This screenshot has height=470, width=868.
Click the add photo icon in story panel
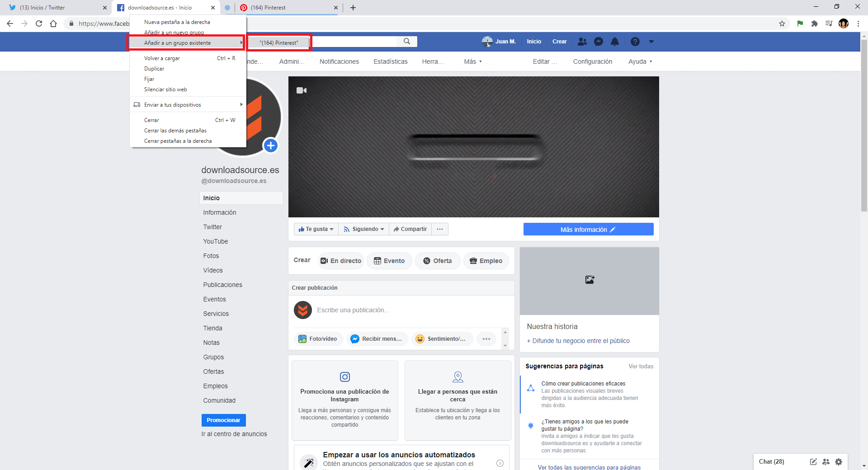[x=590, y=280]
